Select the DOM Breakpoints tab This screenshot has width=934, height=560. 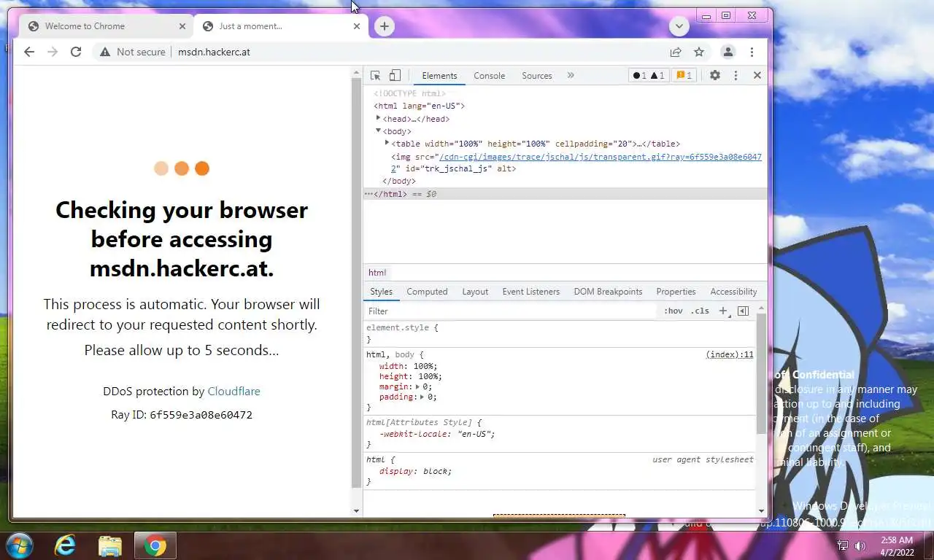[608, 292]
